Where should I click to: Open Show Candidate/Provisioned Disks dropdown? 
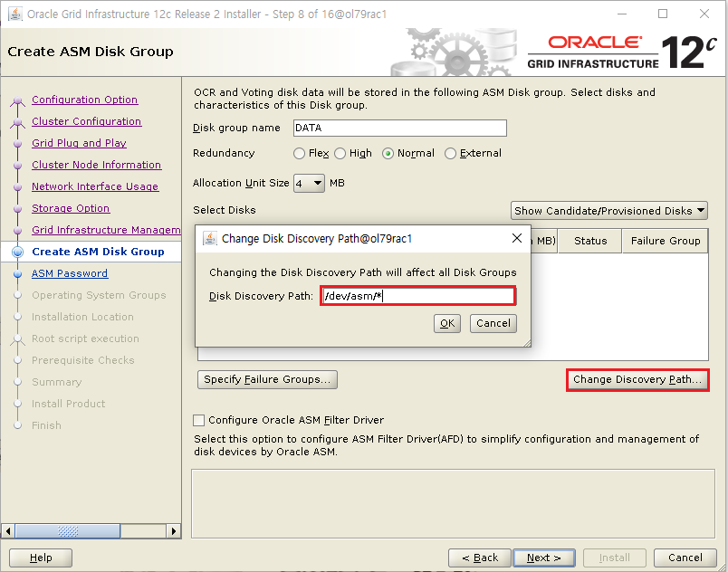tap(609, 211)
